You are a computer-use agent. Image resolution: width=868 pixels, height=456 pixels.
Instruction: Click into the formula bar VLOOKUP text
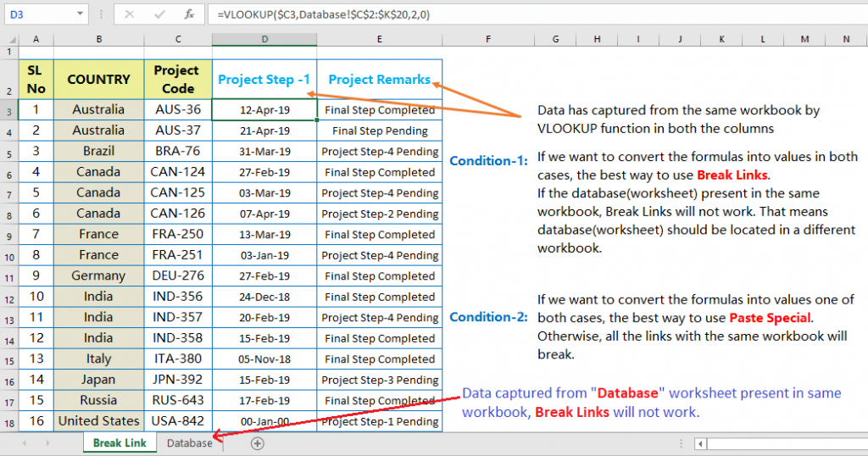tap(323, 15)
